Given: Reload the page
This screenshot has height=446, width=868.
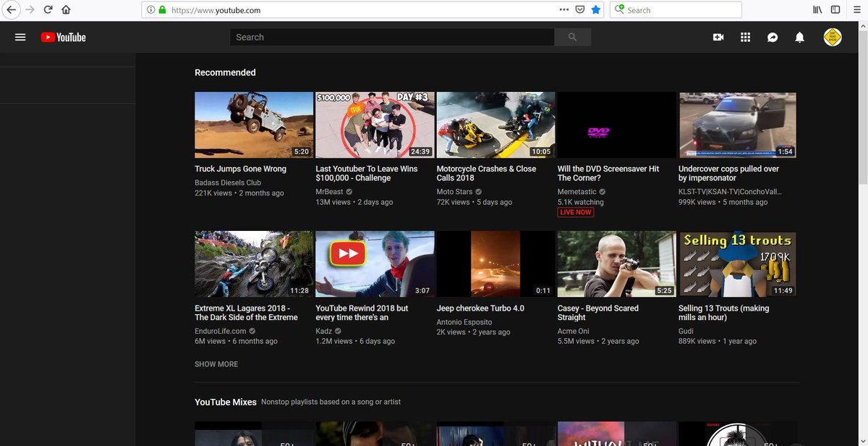Looking at the screenshot, I should [48, 10].
